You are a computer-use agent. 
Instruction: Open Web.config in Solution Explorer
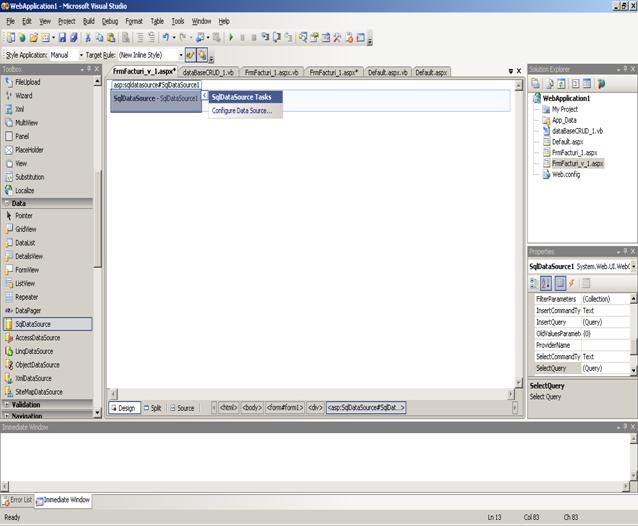coord(566,174)
